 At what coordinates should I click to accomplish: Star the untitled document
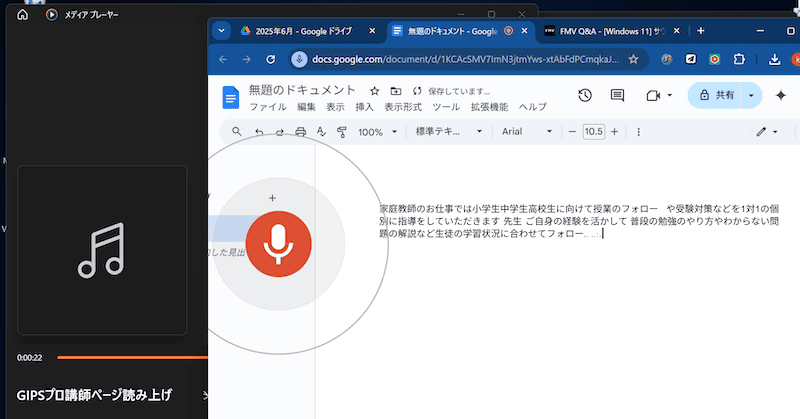374,91
